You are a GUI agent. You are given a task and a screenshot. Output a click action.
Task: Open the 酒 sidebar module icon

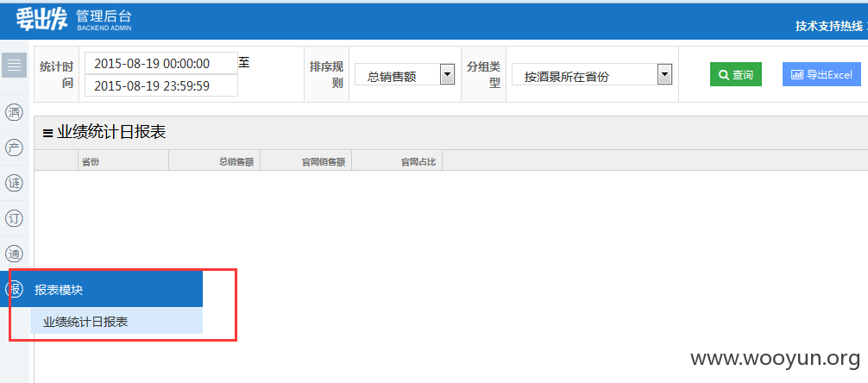pyautogui.click(x=14, y=113)
